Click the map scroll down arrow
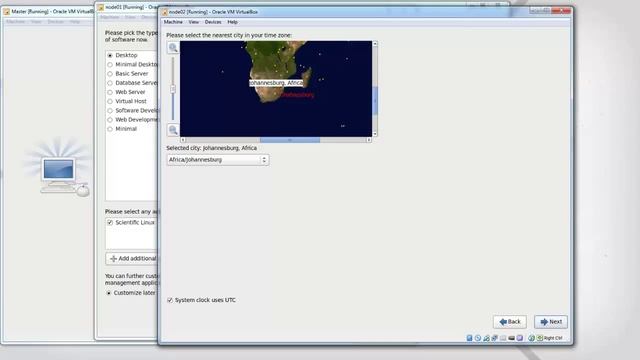The height and width of the screenshot is (360, 640). click(375, 134)
